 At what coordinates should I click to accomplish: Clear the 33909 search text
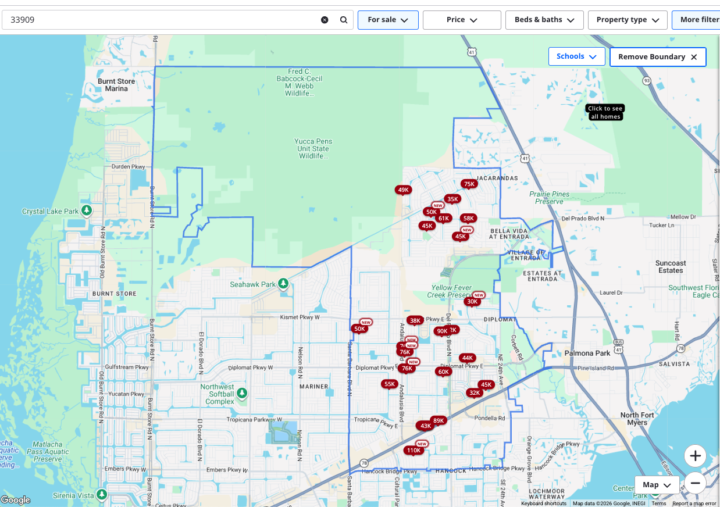325,20
